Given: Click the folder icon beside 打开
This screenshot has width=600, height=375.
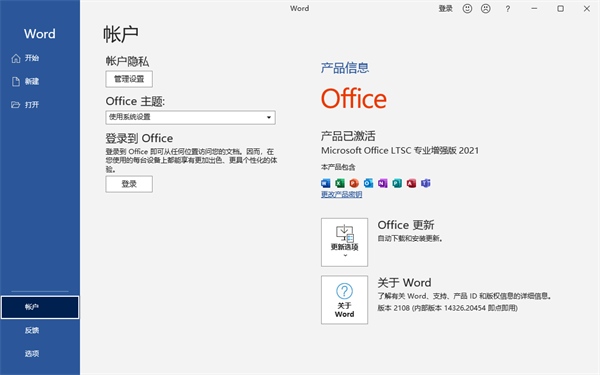Looking at the screenshot, I should (x=16, y=105).
